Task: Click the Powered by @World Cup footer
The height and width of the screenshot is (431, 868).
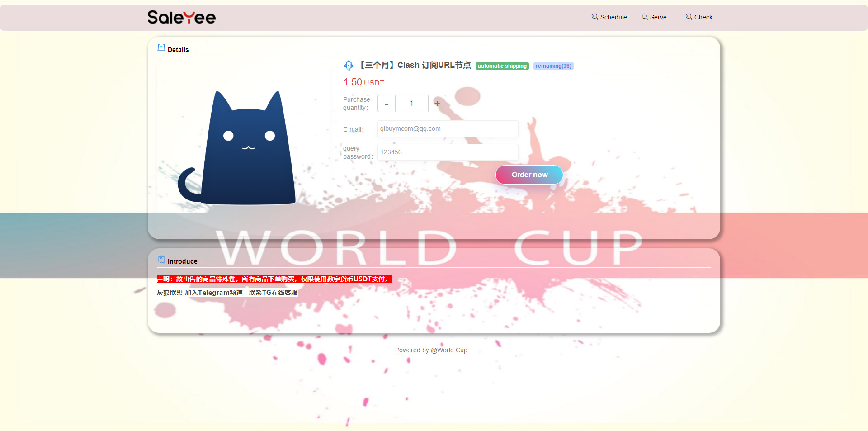Action: 431,350
